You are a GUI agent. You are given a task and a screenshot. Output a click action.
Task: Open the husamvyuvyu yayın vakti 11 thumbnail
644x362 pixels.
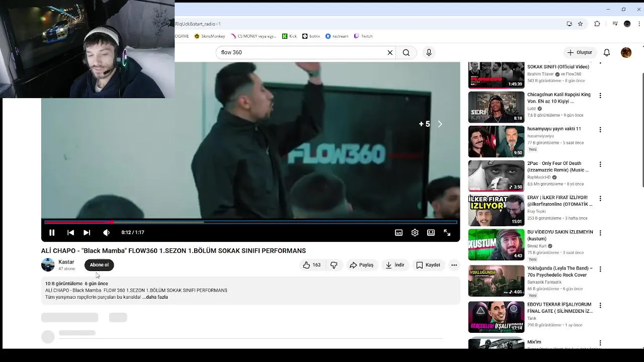496,141
